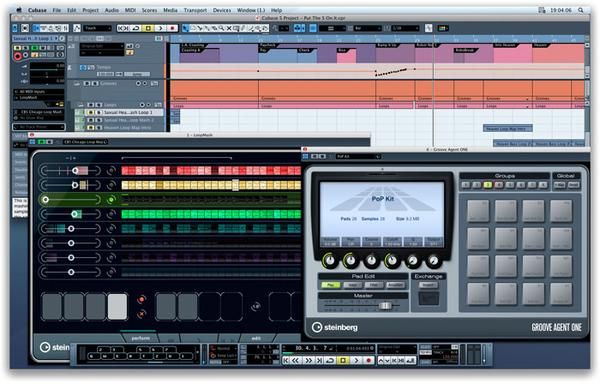Viewport: 600px width, 384px height.
Task: Click the Import button under Exchange
Action: click(x=429, y=285)
